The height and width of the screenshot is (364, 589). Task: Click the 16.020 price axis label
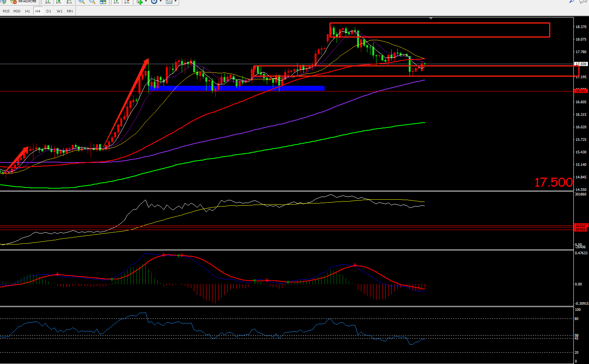pos(581,127)
